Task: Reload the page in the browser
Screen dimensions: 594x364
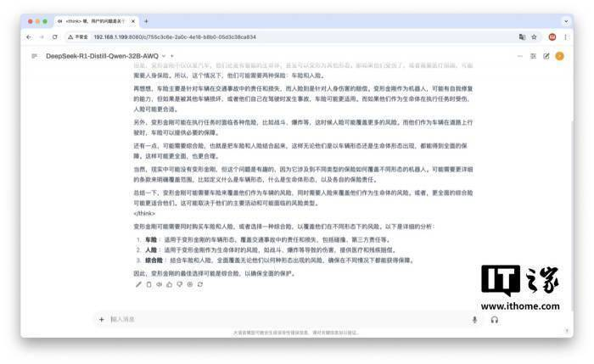Action: coord(55,37)
